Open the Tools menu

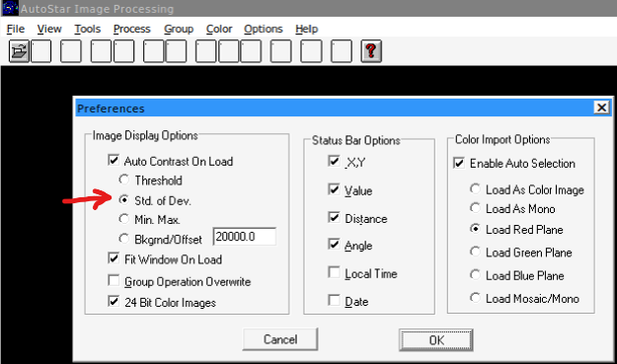pos(87,29)
